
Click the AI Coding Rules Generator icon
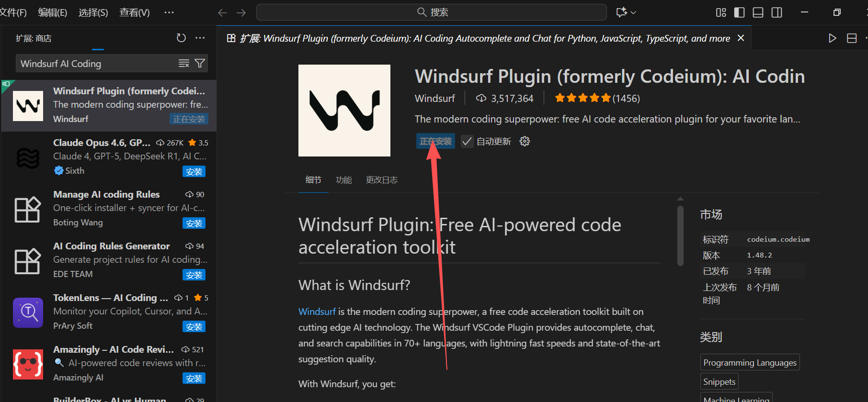(28, 261)
